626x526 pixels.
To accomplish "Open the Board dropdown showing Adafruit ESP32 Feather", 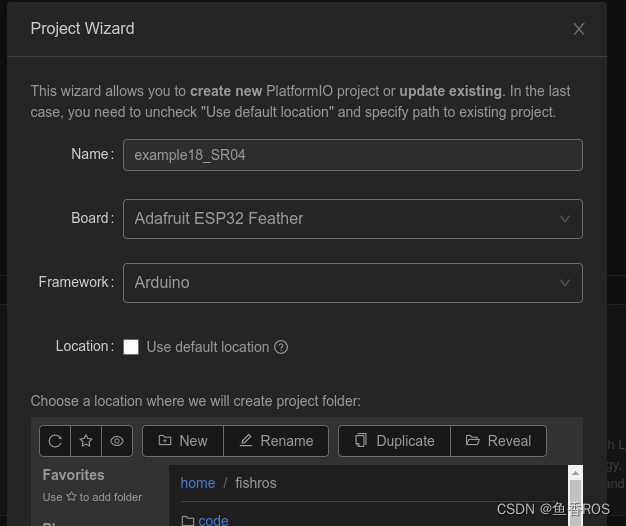I will coord(353,219).
